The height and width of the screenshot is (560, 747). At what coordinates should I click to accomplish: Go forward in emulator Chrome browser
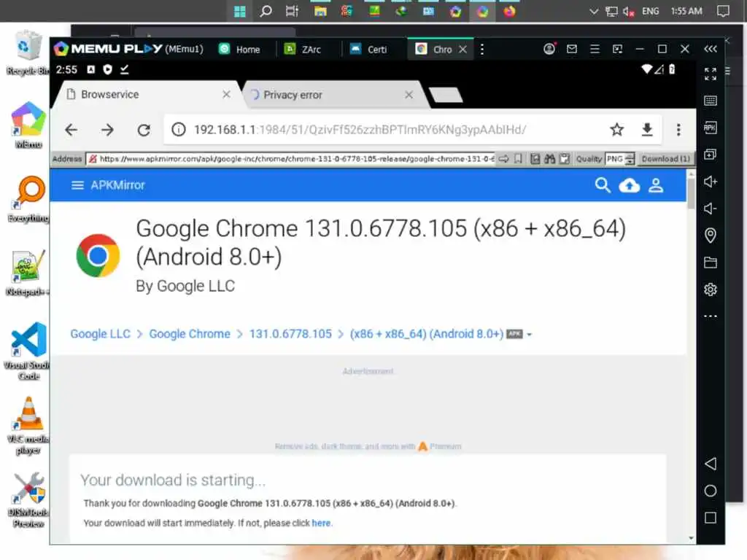click(107, 130)
